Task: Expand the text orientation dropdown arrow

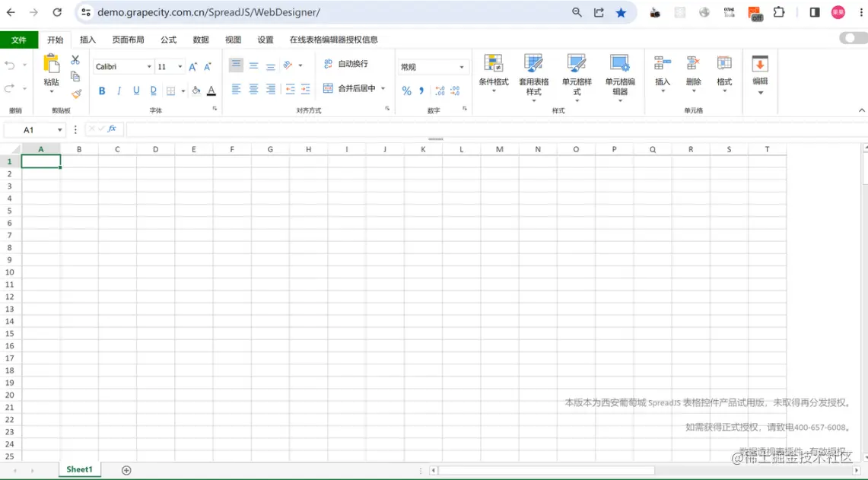Action: click(x=300, y=65)
